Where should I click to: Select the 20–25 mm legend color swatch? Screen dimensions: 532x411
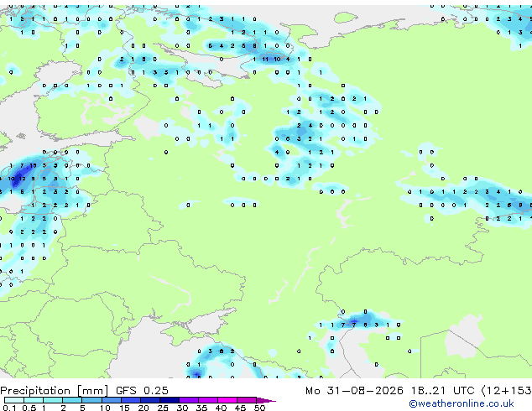(x=149, y=400)
